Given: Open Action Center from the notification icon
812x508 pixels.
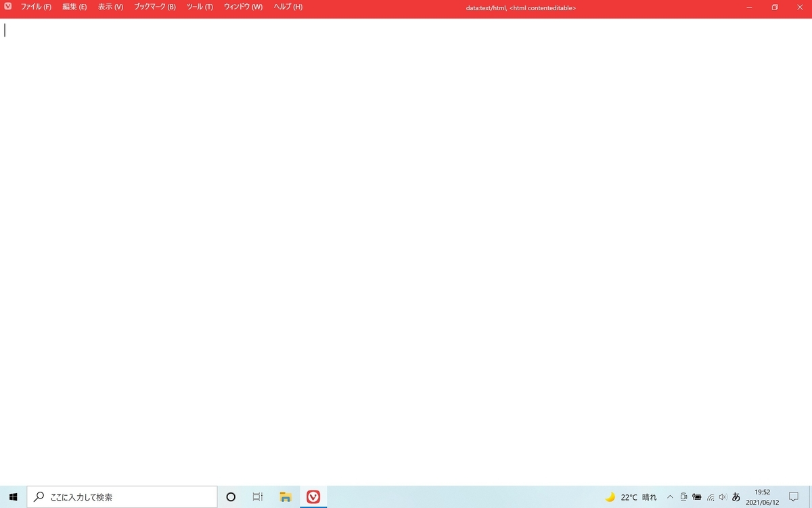Looking at the screenshot, I should point(796,496).
